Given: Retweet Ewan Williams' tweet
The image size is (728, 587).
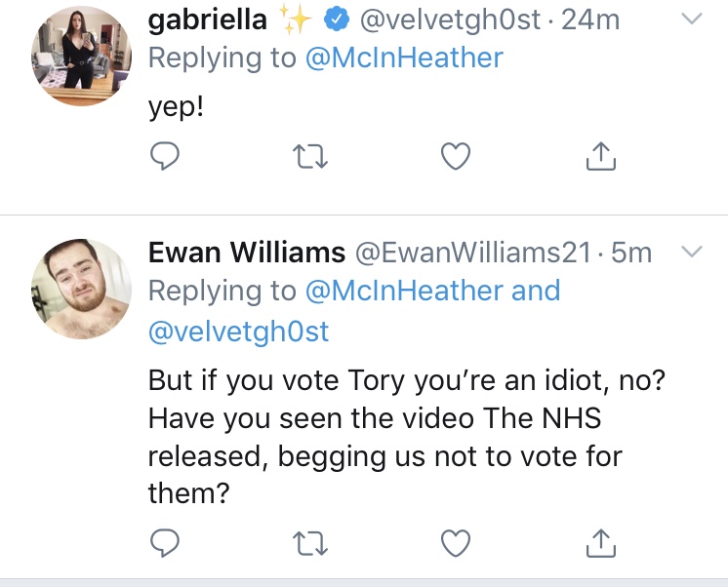Looking at the screenshot, I should click(x=310, y=544).
